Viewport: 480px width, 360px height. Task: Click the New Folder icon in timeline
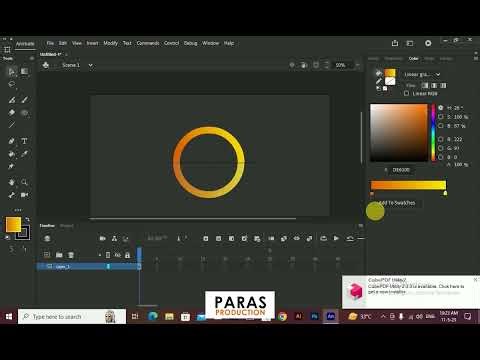pyautogui.click(x=59, y=255)
